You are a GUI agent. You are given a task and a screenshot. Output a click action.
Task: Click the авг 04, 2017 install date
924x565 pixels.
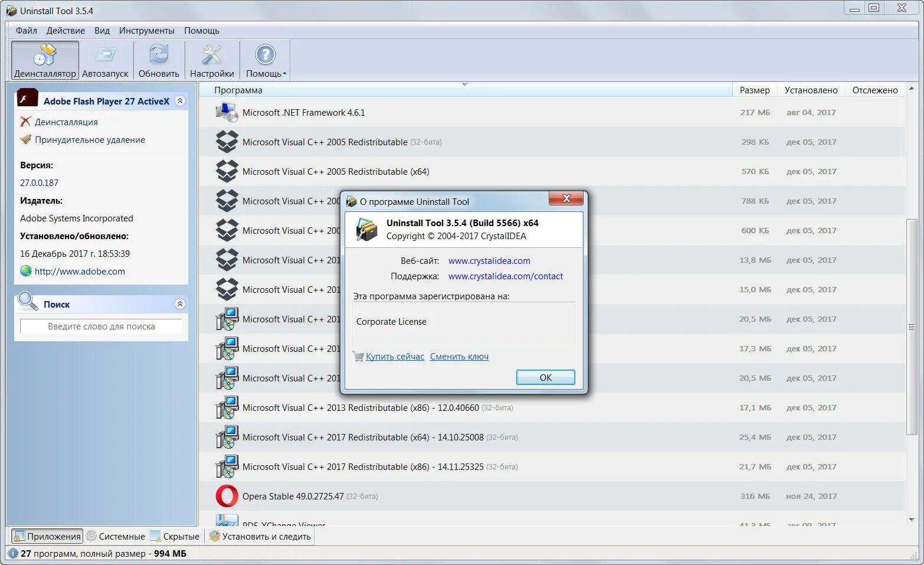pyautogui.click(x=811, y=113)
